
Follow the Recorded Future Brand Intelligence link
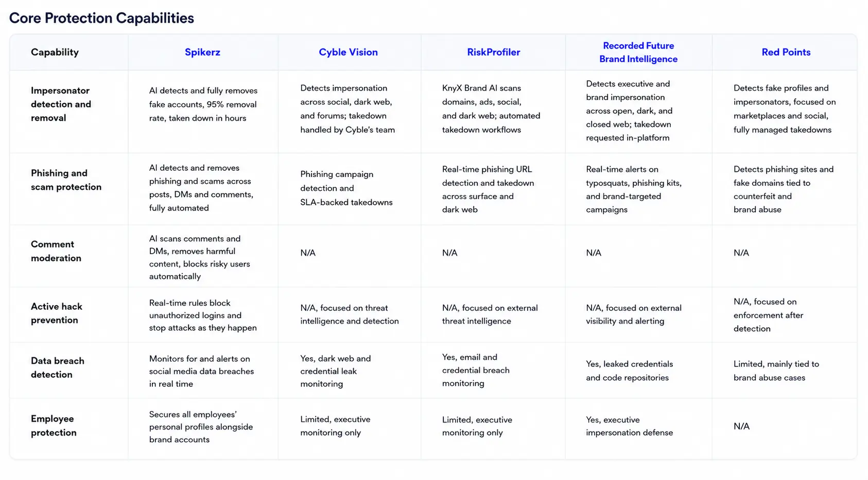click(x=638, y=52)
